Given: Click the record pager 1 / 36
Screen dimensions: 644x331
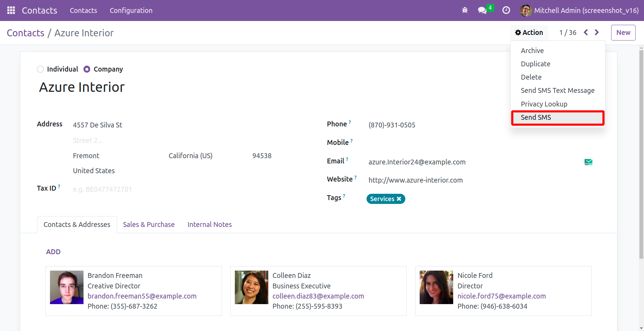Looking at the screenshot, I should tap(568, 32).
